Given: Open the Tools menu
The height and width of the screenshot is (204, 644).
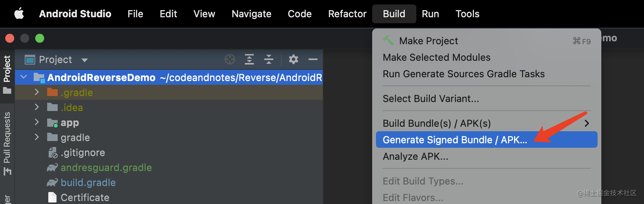Looking at the screenshot, I should pyautogui.click(x=467, y=14).
